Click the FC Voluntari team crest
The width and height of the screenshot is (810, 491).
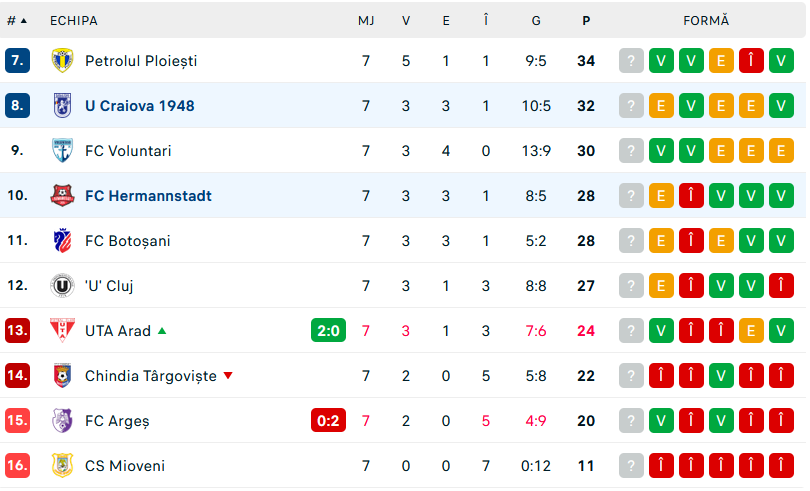[x=62, y=151]
